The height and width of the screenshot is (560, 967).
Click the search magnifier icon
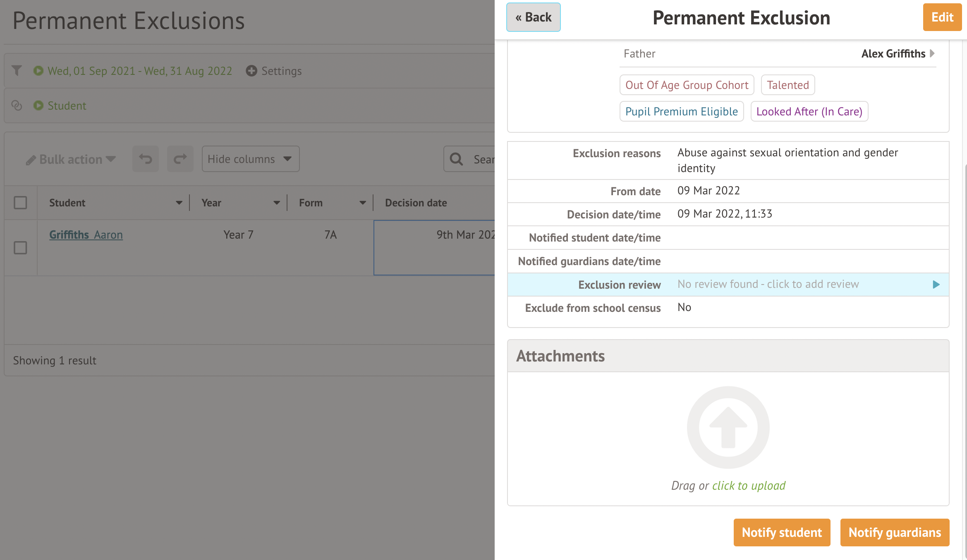tap(456, 159)
